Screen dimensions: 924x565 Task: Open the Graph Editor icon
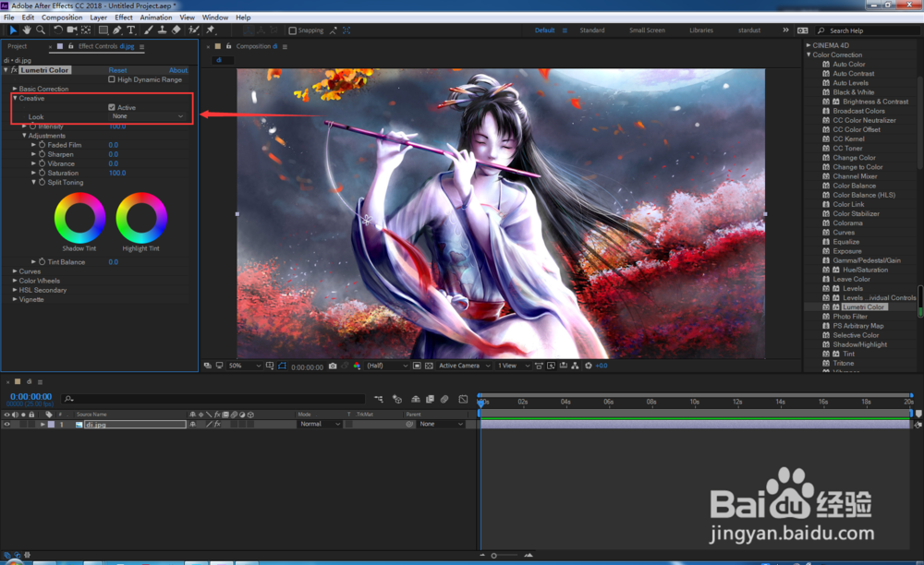click(463, 399)
